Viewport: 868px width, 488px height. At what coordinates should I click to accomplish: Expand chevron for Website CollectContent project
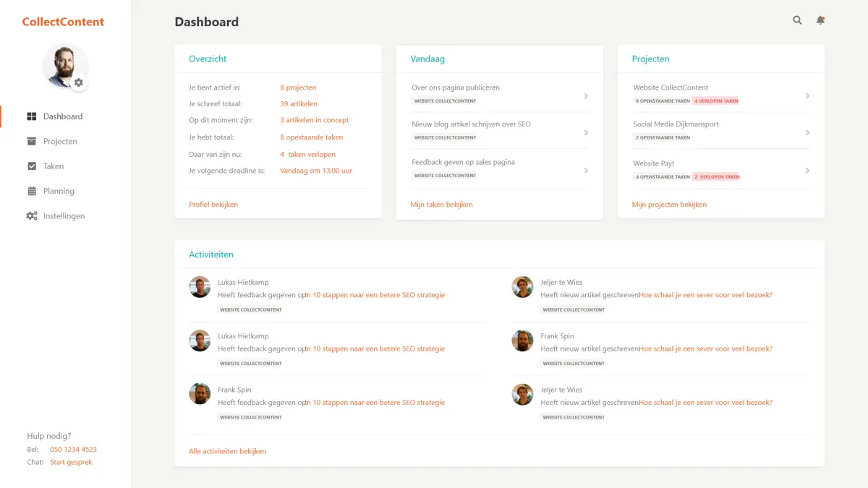click(807, 95)
